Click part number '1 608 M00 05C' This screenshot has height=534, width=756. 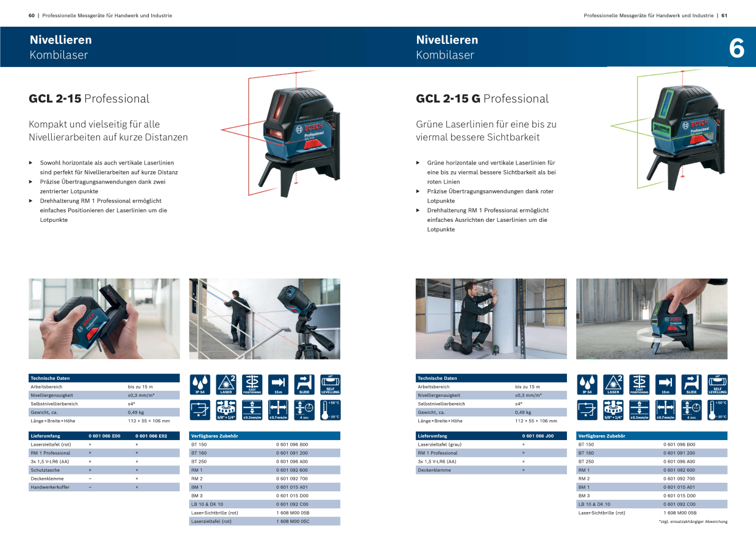(293, 521)
